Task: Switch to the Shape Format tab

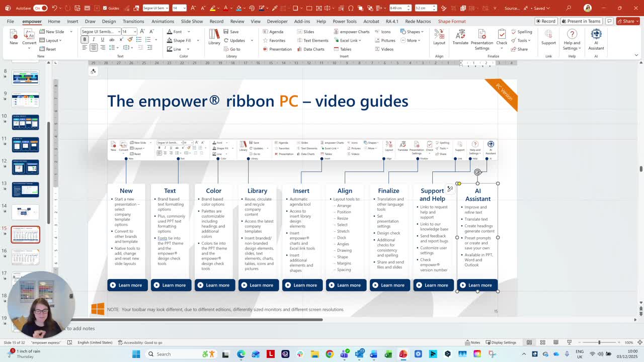Action: [x=452, y=21]
